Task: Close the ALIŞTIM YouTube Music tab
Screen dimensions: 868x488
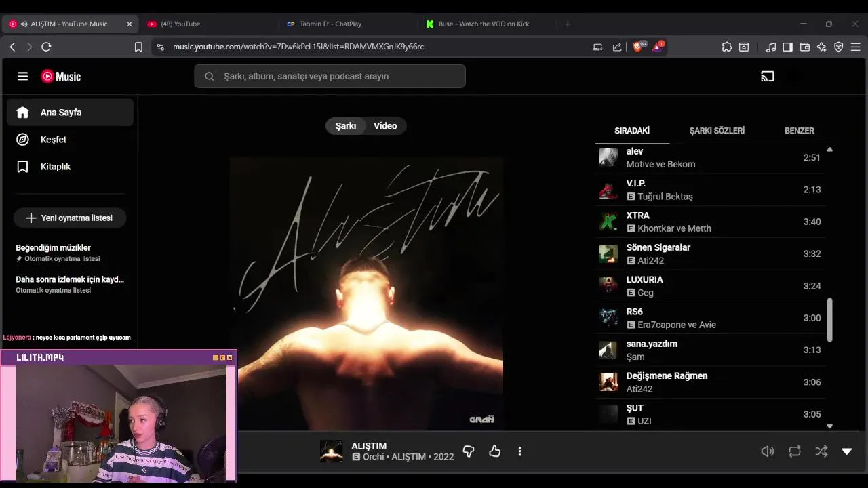Action: pyautogui.click(x=129, y=24)
